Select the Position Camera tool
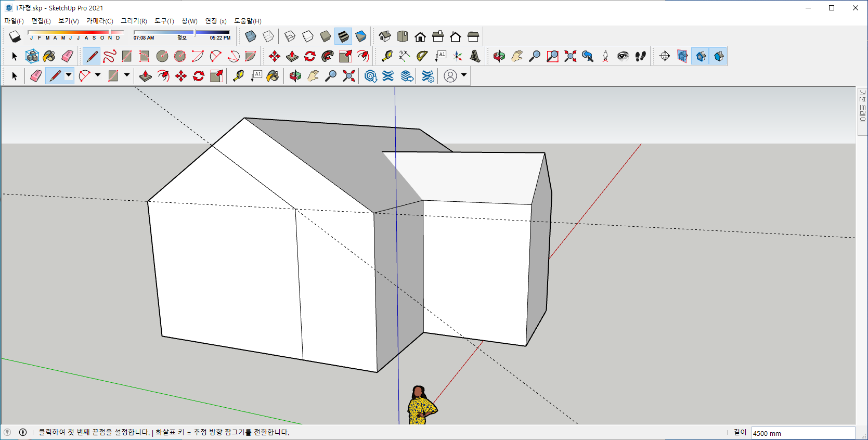The image size is (868, 440). pyautogui.click(x=605, y=56)
